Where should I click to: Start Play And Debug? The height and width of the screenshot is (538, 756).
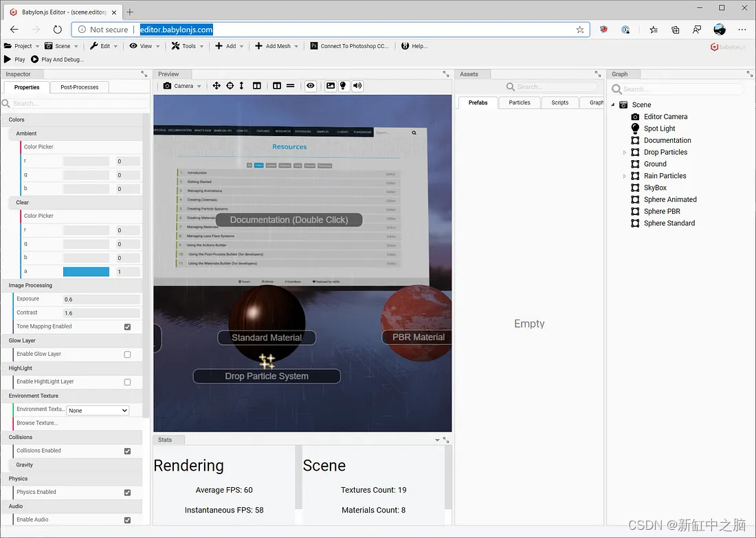coord(57,59)
